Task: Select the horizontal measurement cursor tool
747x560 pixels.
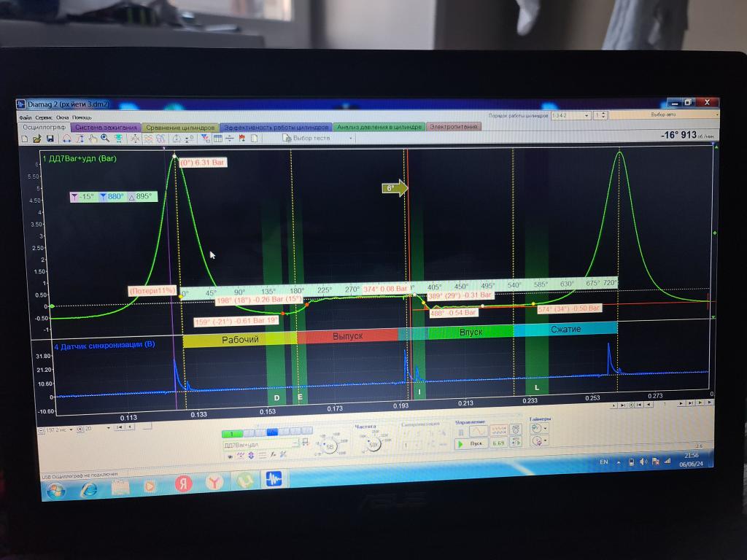Action: [x=66, y=139]
